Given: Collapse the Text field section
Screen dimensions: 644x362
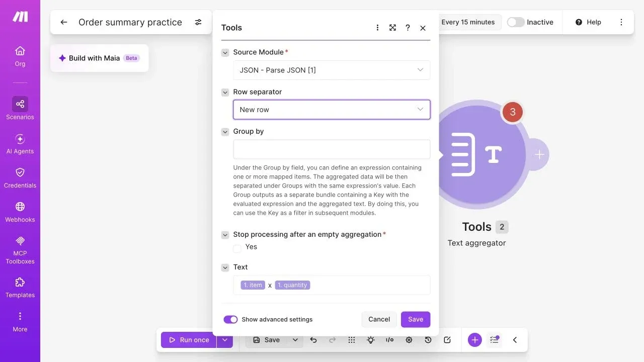Looking at the screenshot, I should (x=225, y=267).
